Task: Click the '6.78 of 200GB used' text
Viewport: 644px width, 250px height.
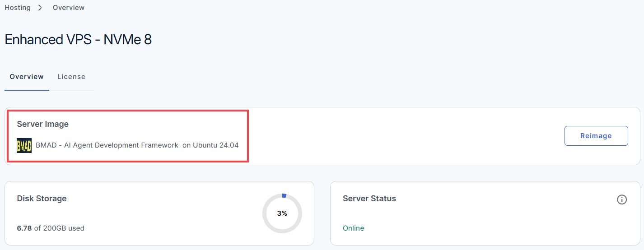Action: 51,228
